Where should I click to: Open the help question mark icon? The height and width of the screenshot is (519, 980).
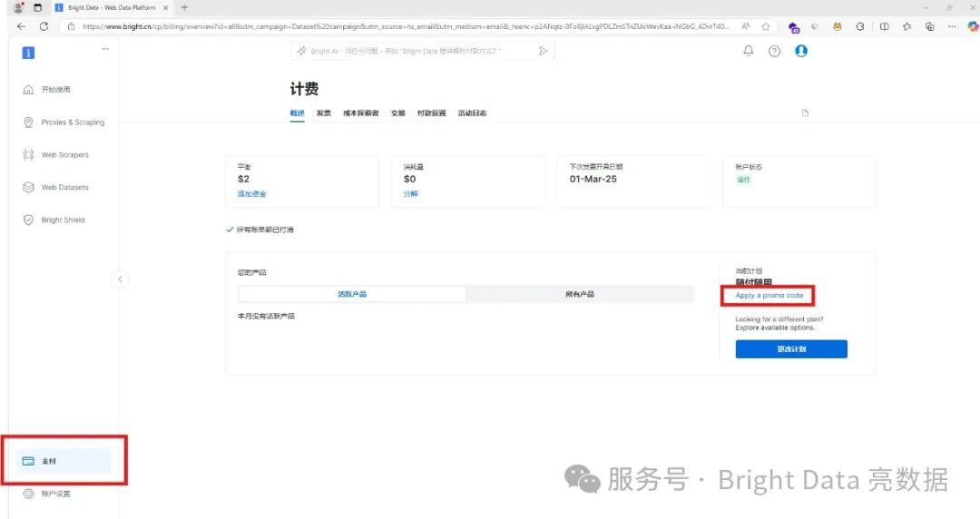click(x=774, y=52)
